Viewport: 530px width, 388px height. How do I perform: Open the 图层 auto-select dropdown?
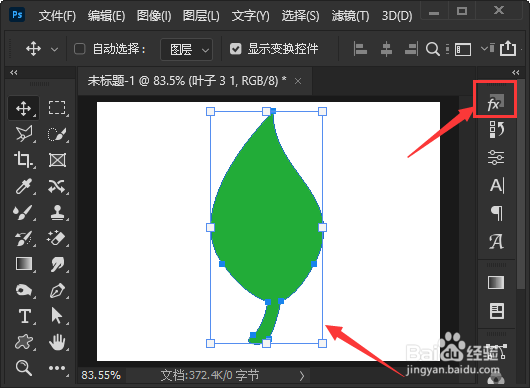187,49
